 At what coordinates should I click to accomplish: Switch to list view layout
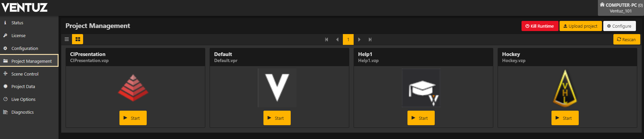[67, 39]
